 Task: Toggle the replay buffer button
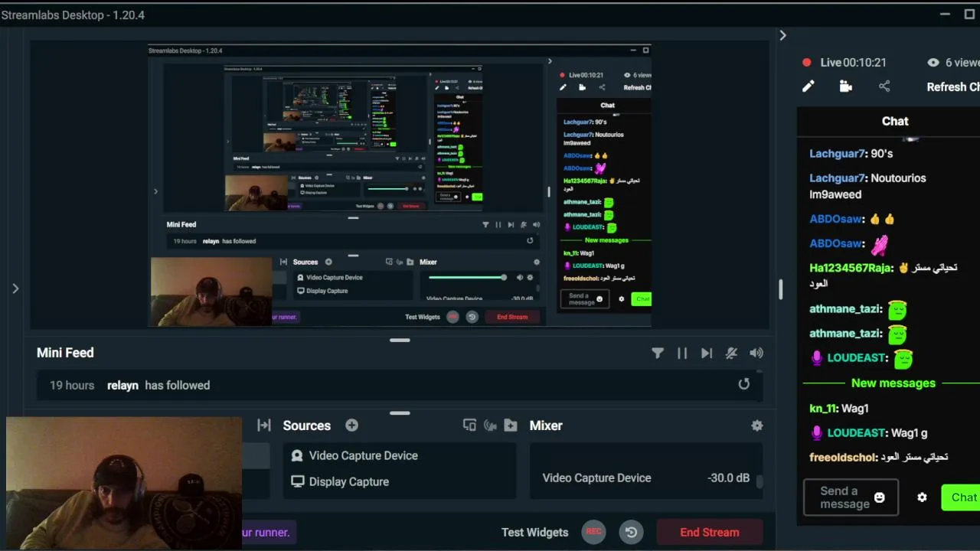click(x=631, y=532)
